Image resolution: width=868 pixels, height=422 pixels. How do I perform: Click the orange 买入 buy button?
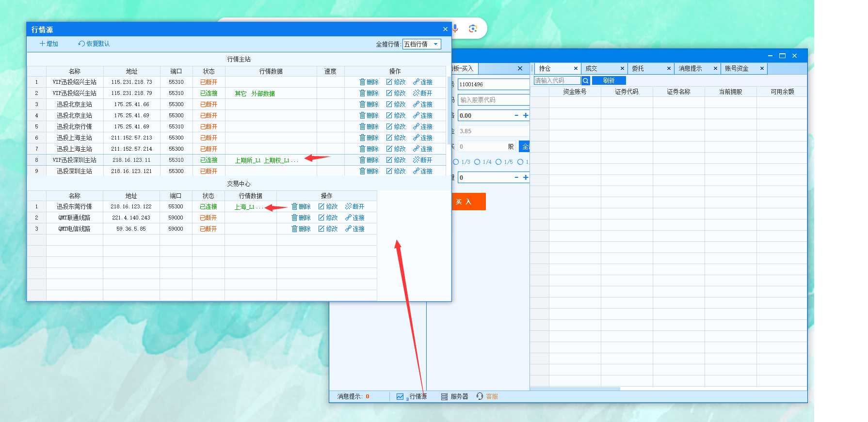click(x=468, y=202)
